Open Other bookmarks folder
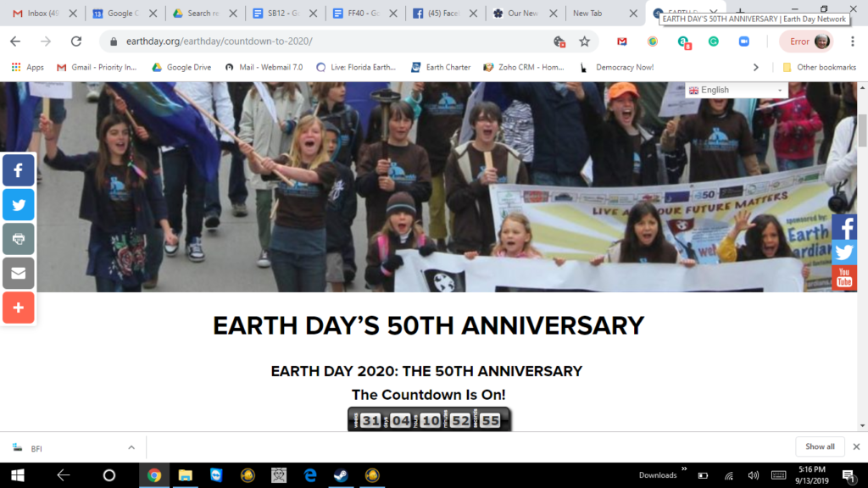 820,68
